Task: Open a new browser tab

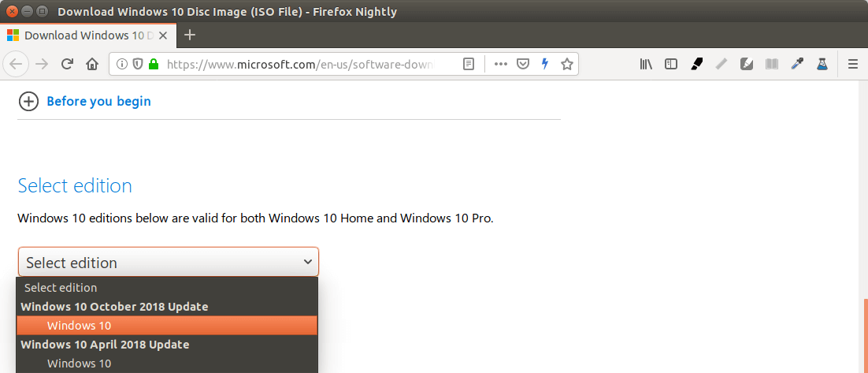Action: 190,35
